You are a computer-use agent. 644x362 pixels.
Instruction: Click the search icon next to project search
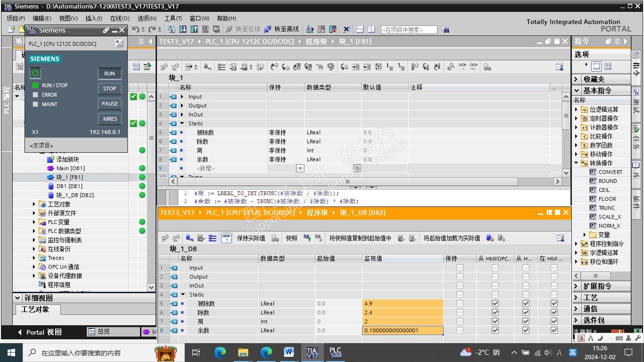pos(446,30)
